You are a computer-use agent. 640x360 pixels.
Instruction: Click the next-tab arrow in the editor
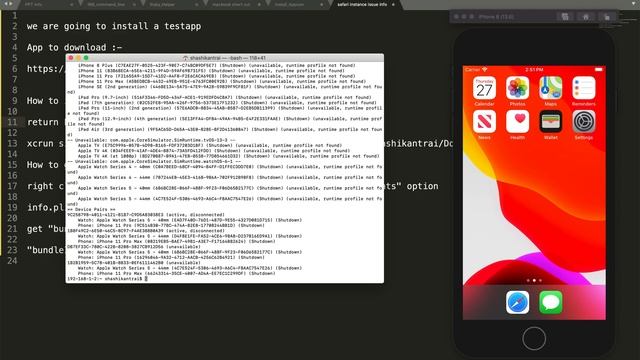(11, 4)
